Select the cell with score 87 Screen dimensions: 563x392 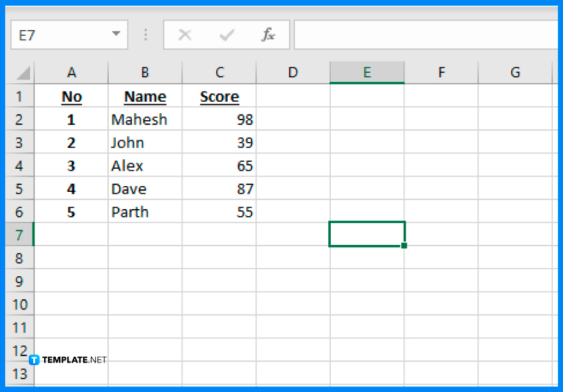pyautogui.click(x=219, y=189)
